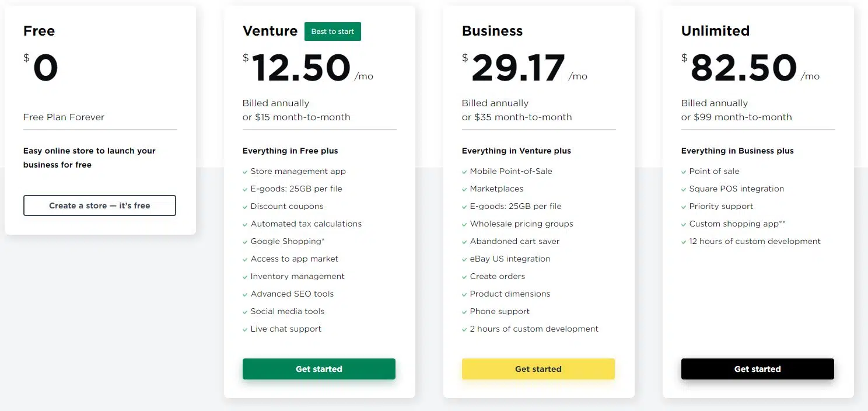This screenshot has height=411, width=868.
Task: Click the checkmark beside Mobile Point-of-Sale
Action: point(464,172)
